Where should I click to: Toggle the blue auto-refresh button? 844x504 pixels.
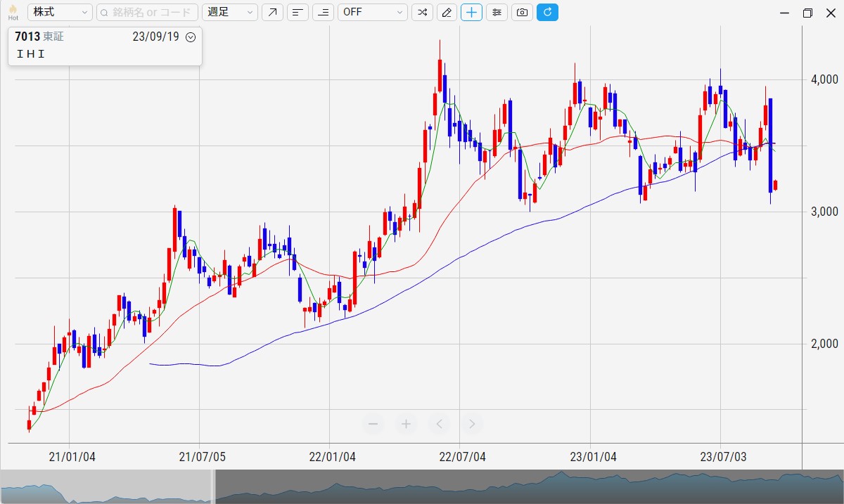tap(547, 12)
